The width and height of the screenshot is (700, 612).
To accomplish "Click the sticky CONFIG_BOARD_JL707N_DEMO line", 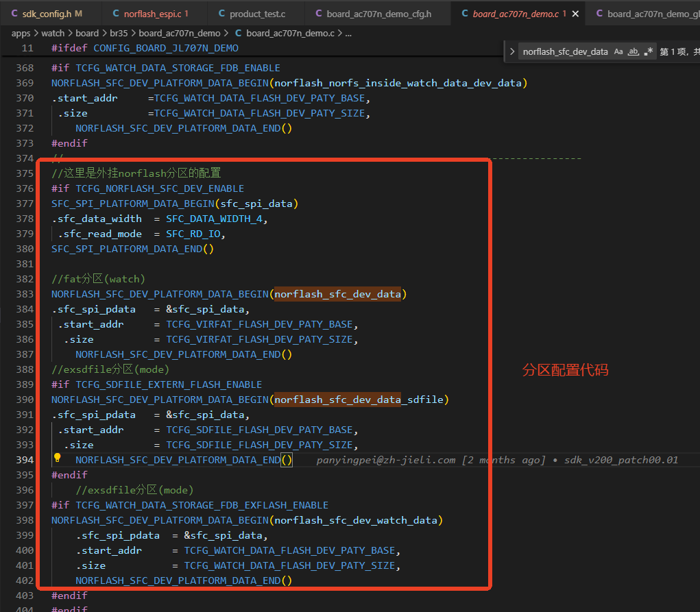I will pyautogui.click(x=166, y=48).
